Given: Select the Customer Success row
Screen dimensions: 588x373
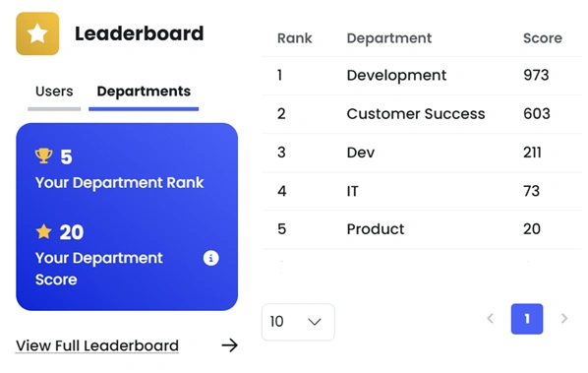Looking at the screenshot, I should tap(422, 114).
